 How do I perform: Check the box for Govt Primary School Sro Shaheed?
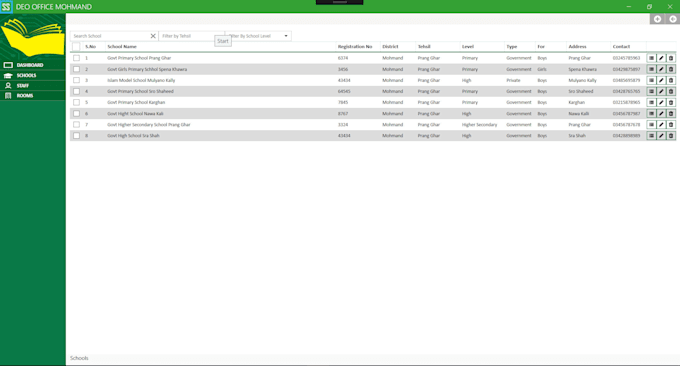point(76,92)
